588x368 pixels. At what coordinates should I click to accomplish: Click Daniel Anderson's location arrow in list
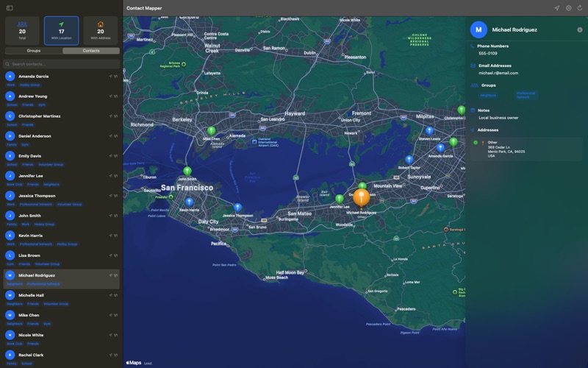click(111, 136)
